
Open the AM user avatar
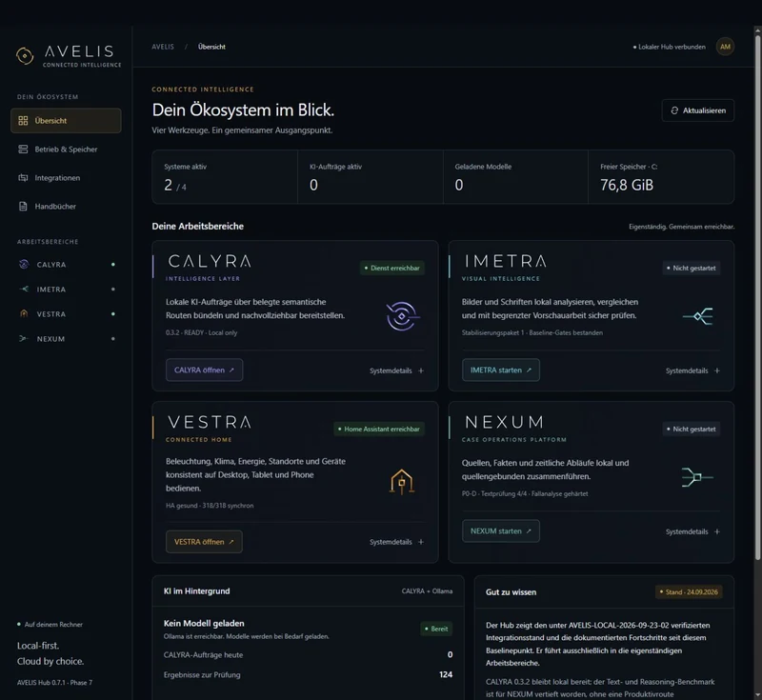coord(725,47)
